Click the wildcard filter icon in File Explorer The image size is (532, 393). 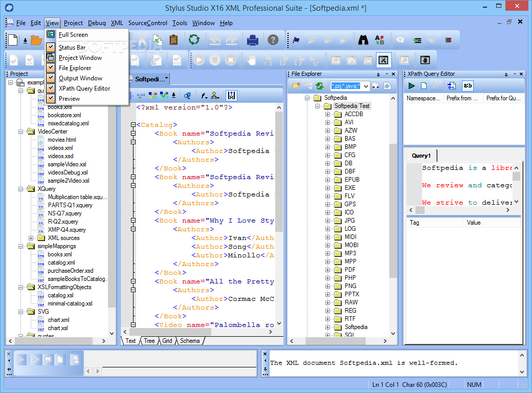pyautogui.click(x=375, y=86)
